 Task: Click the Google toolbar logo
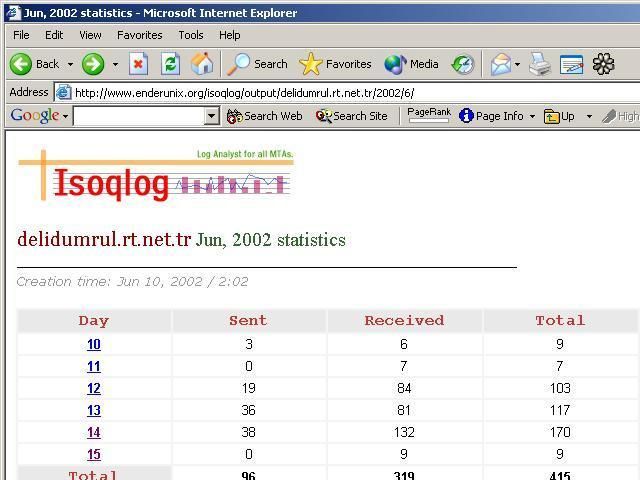(35, 116)
